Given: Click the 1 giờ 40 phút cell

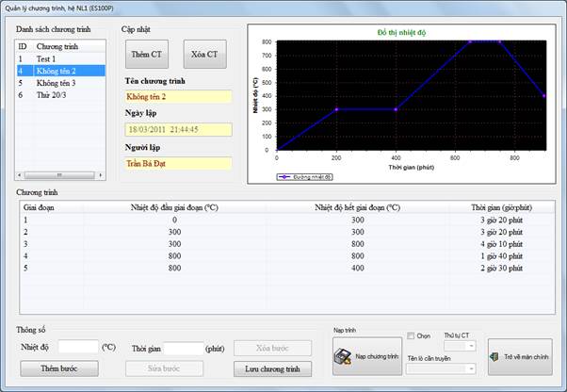Looking at the screenshot, I should coord(501,256).
